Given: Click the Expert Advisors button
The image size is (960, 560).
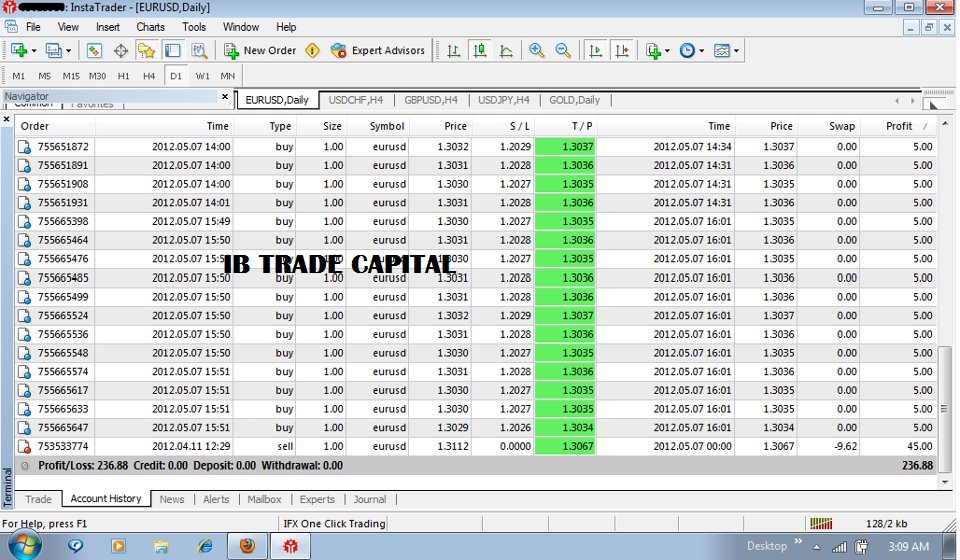Looking at the screenshot, I should tap(377, 51).
